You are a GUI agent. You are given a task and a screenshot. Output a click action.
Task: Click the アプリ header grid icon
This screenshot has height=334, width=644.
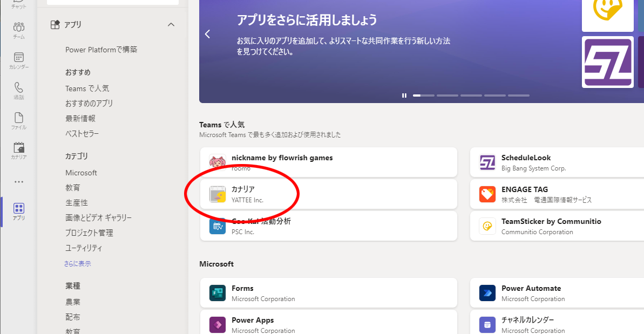pyautogui.click(x=55, y=25)
